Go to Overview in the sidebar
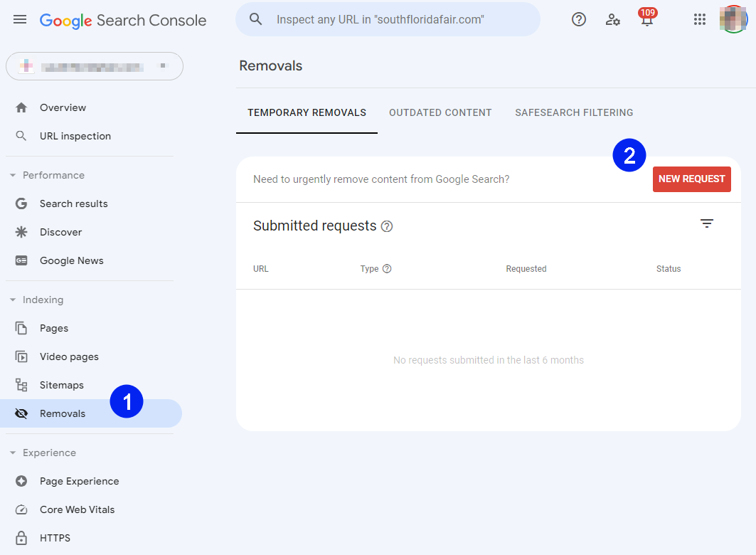Screen dimensions: 756x555 pyautogui.click(x=63, y=107)
